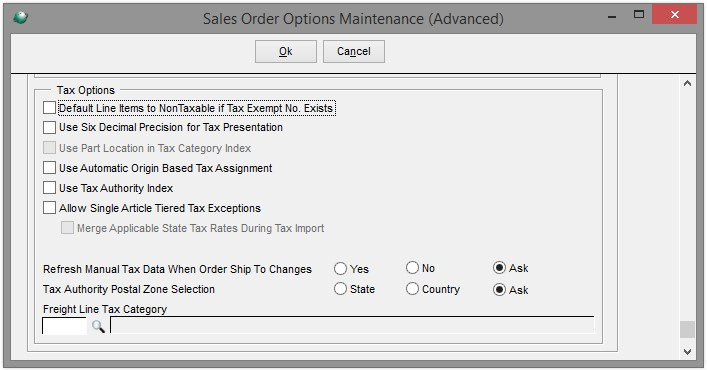
Task: Select Yes for Refresh Manual Tax Data
Action: pos(340,269)
